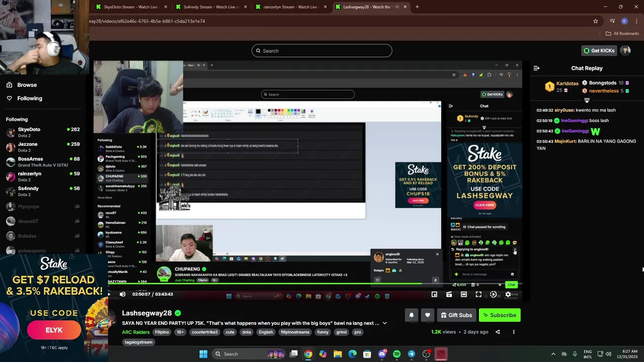Collapse the Chat Replay panel
Screen dimensions: 644x362
(x=536, y=68)
